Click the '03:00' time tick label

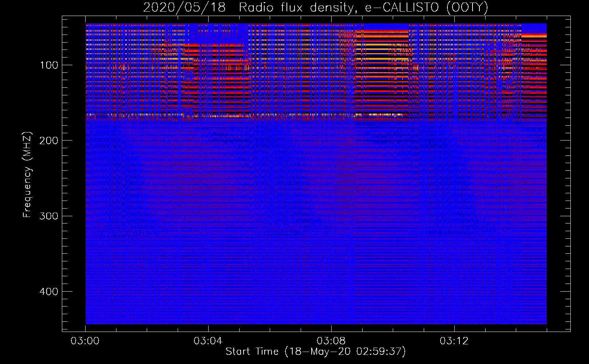(85, 341)
